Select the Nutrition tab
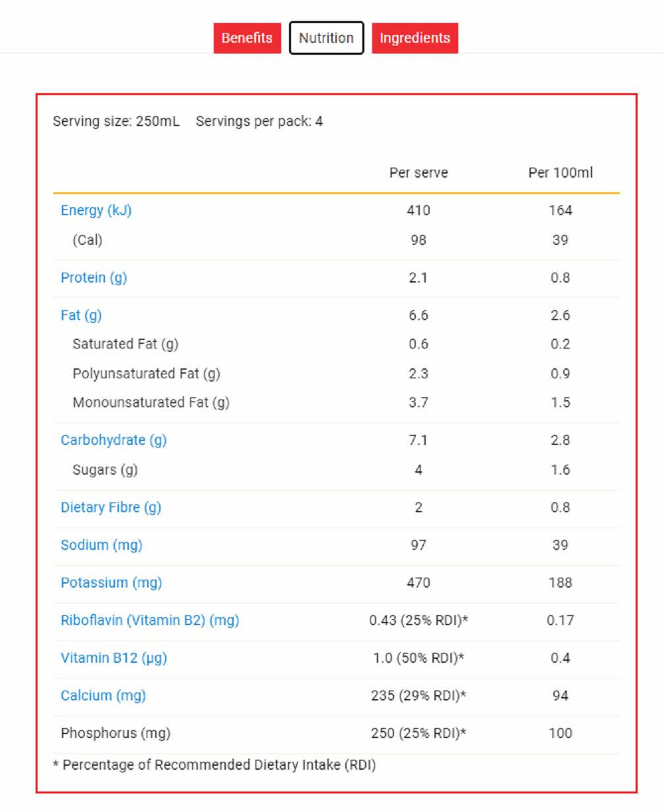This screenshot has height=812, width=672. (326, 38)
